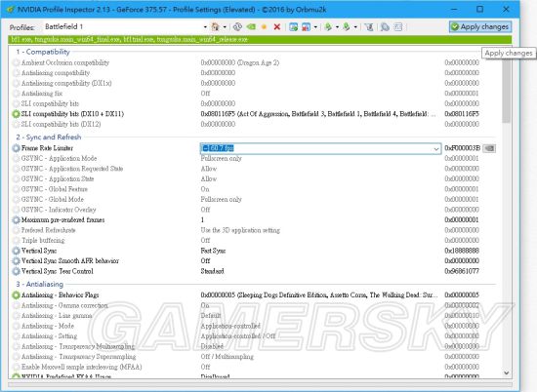The height and width of the screenshot is (392, 537).
Task: Select the Ambient Occlusion compatibility row
Action: (x=254, y=62)
